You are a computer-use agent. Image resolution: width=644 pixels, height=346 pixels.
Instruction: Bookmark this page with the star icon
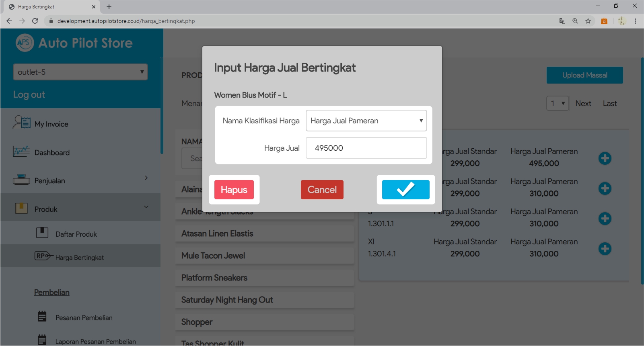(588, 21)
